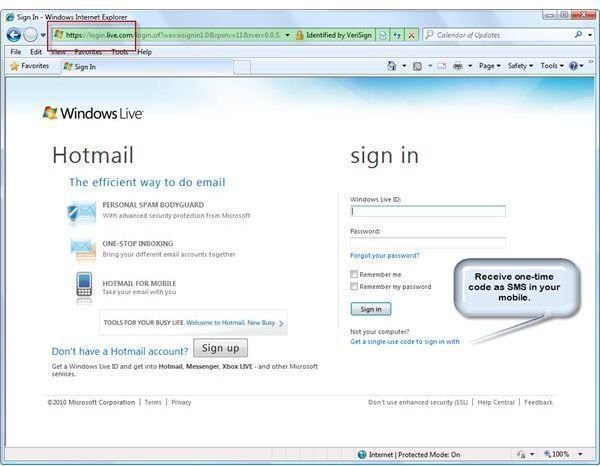Click the Windows Live favicon in address bar
600x466 pixels.
pyautogui.click(x=59, y=35)
